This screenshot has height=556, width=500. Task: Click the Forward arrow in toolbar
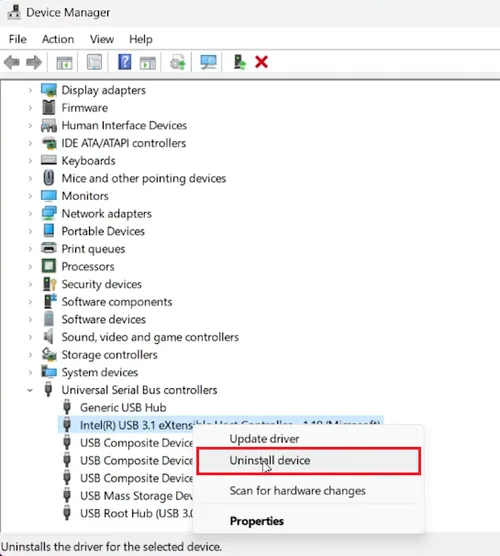[x=34, y=62]
